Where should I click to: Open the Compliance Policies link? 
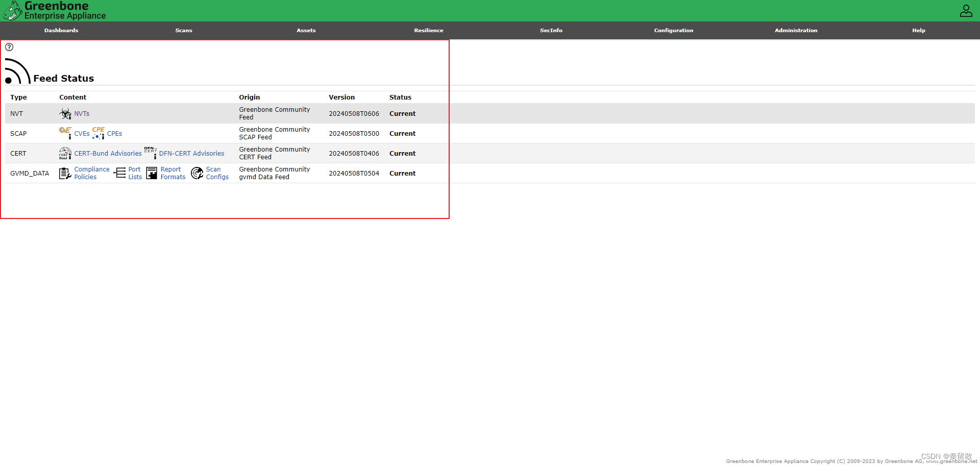(x=92, y=173)
